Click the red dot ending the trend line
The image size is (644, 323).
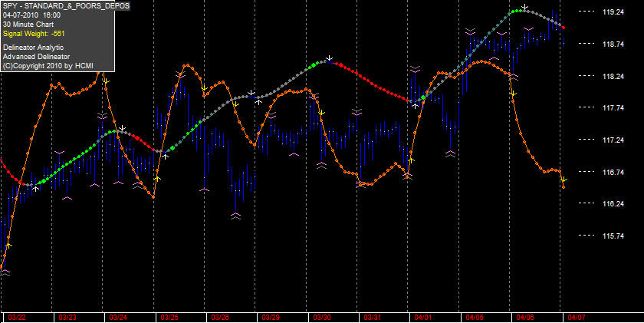pyautogui.click(x=563, y=28)
